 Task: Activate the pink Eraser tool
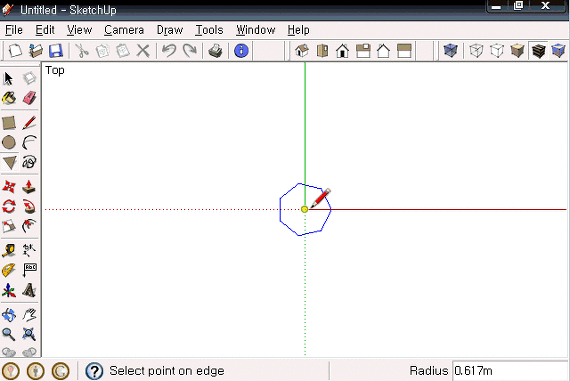29,98
